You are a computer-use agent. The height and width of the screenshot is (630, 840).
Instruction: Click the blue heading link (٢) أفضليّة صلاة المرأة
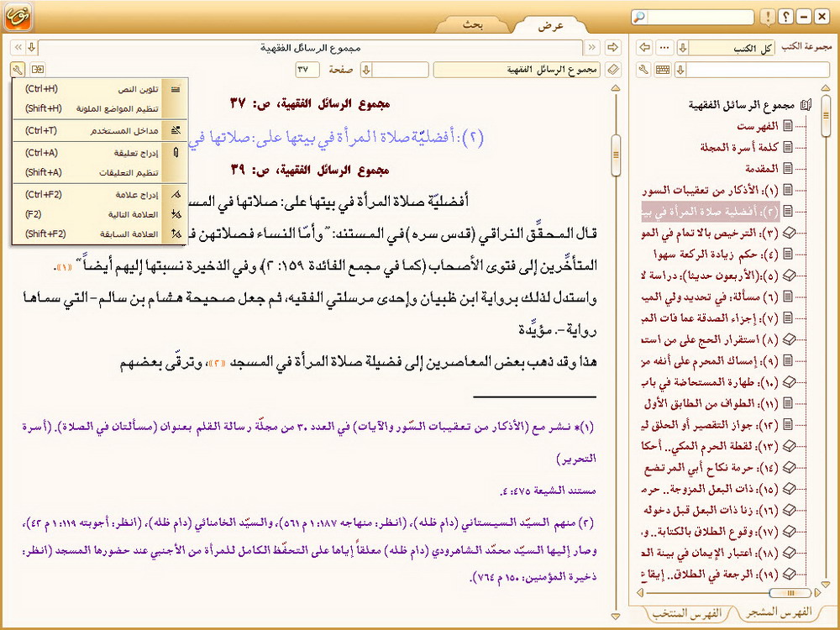click(336, 138)
